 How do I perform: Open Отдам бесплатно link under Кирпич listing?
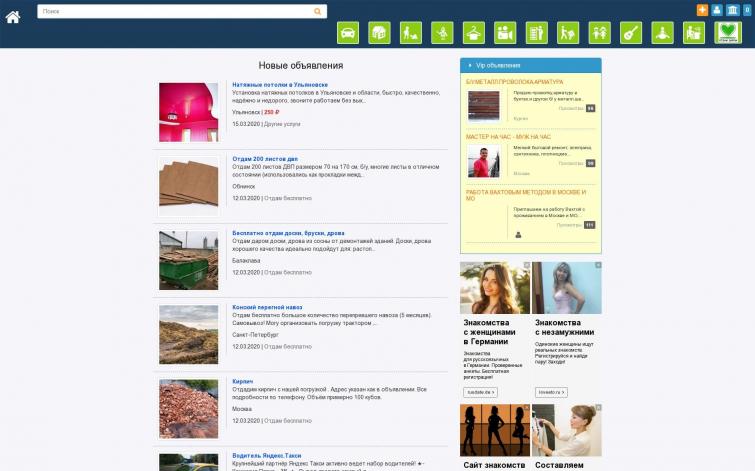[288, 421]
